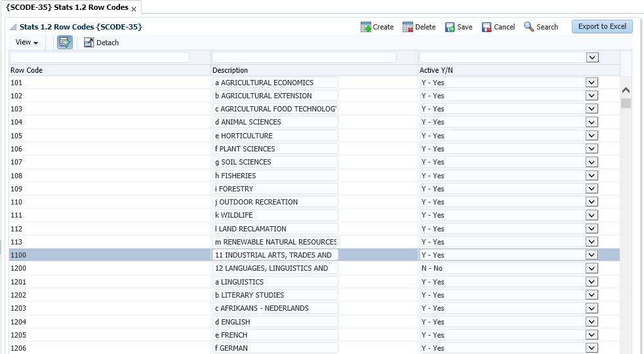Collapse the Stats 1.2 Row Codes panel triangle
The image size is (644, 354).
(x=14, y=28)
